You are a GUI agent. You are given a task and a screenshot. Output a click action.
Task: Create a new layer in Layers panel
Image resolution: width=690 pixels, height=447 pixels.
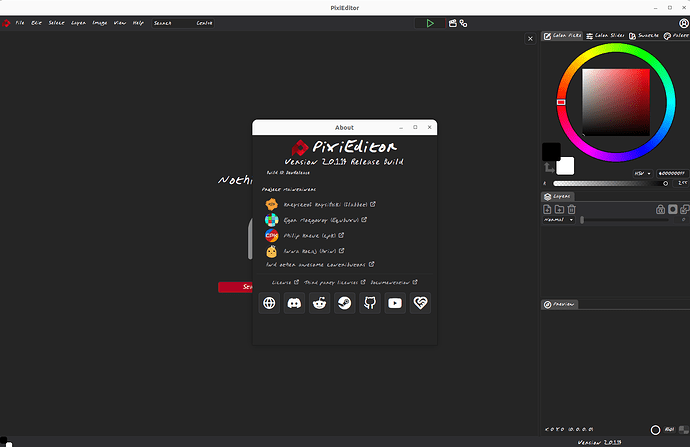coord(547,209)
